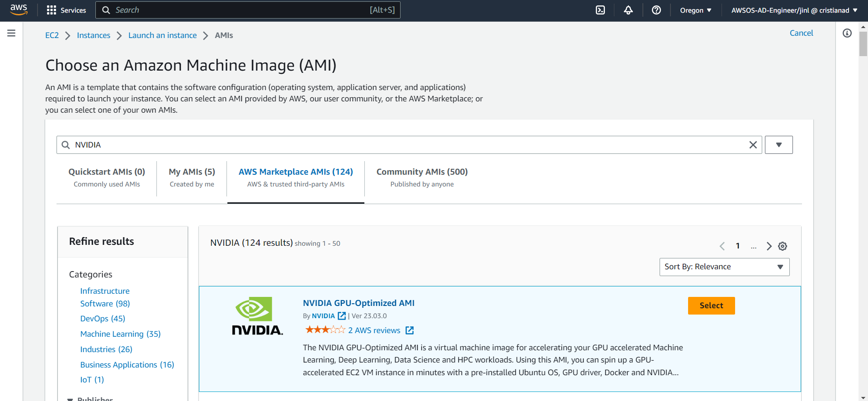Click the star rating of NVIDIA AMI
The height and width of the screenshot is (401, 868).
(x=325, y=329)
